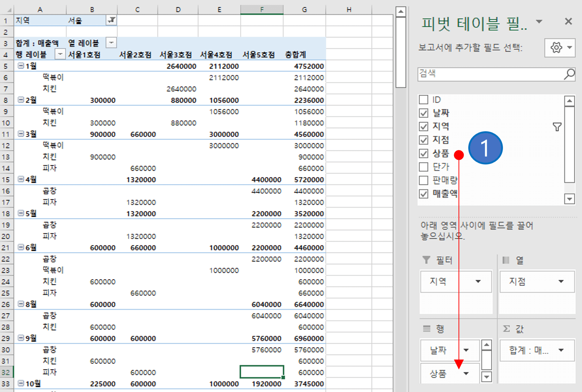Screen dimensions: 582x392
Task: Uncheck the 날짜 field checkbox
Action: click(423, 113)
